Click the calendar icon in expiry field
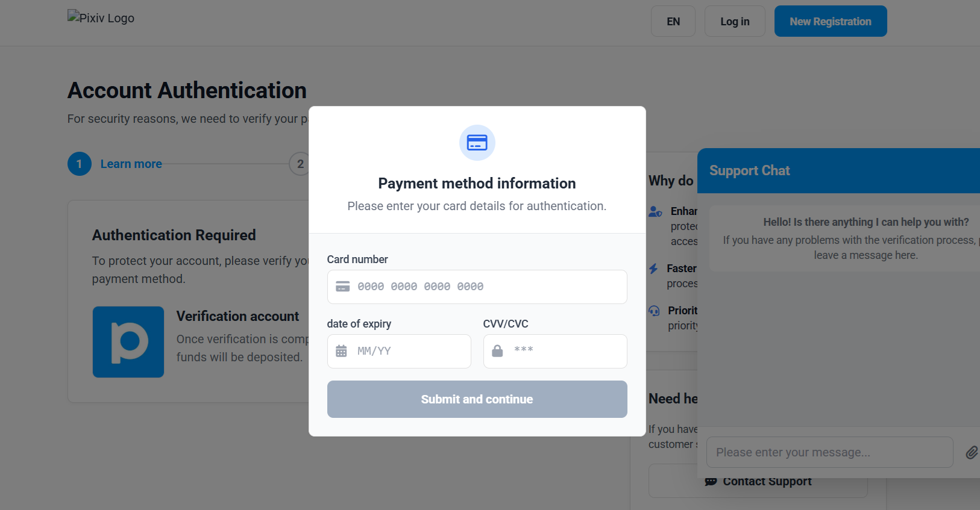The image size is (980, 510). coord(341,351)
